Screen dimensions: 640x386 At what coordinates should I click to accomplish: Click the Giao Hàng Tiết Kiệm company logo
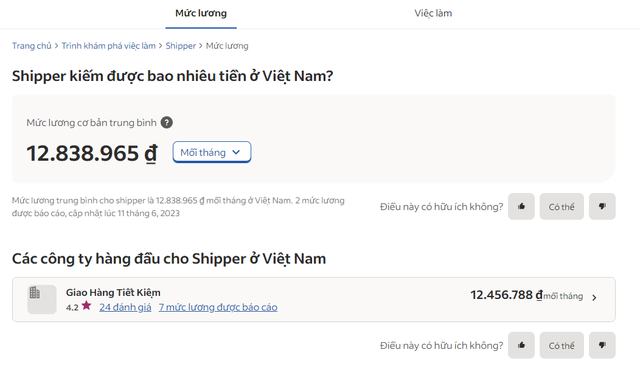pyautogui.click(x=42, y=299)
